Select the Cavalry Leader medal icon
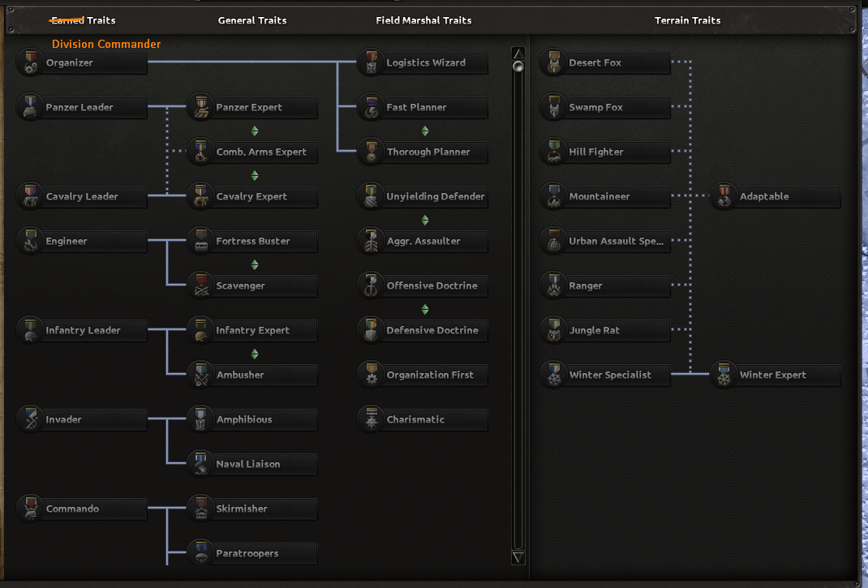Screen dimensions: 868x588 coord(31,196)
